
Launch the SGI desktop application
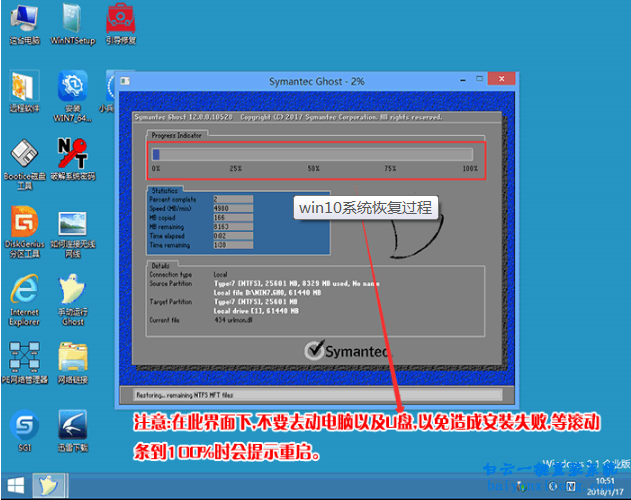23,426
